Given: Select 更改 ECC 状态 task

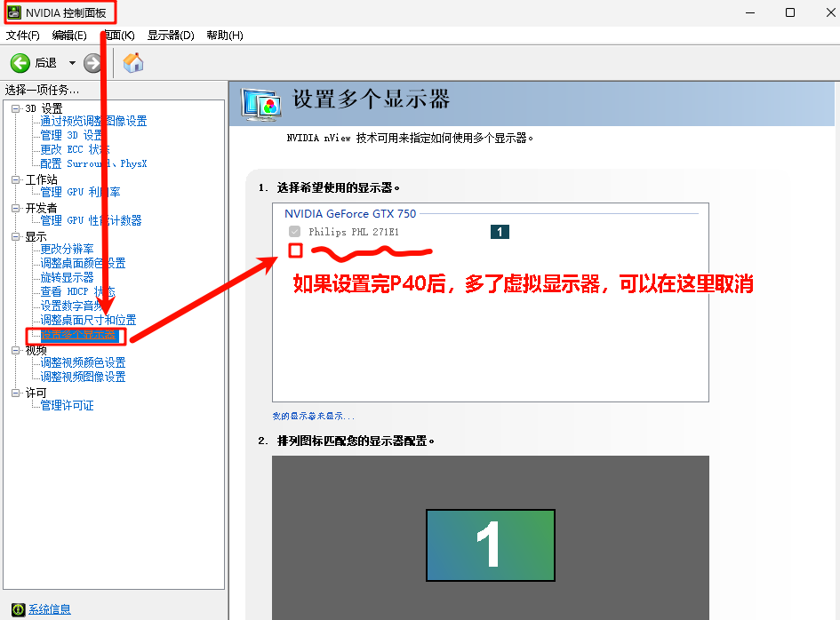Looking at the screenshot, I should [x=75, y=149].
